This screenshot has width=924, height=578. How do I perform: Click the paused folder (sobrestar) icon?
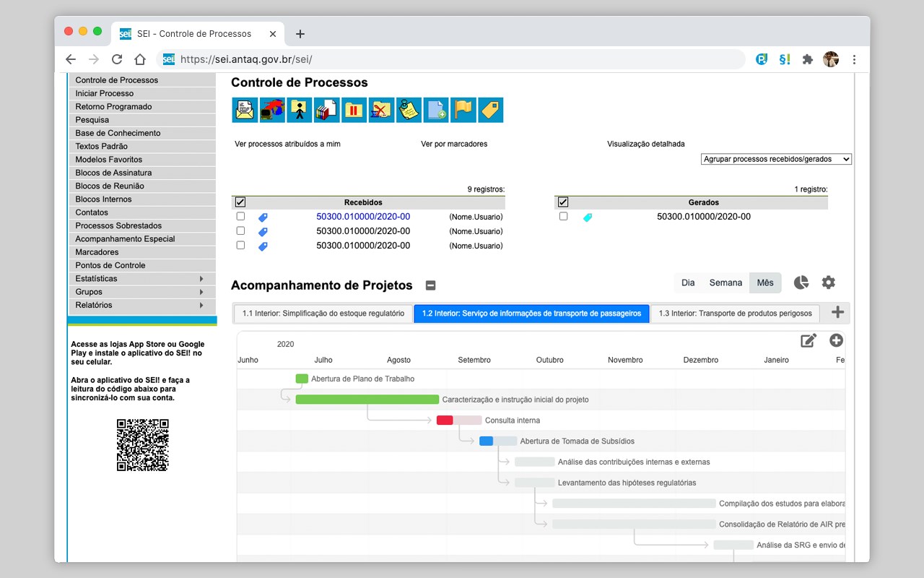[354, 110]
